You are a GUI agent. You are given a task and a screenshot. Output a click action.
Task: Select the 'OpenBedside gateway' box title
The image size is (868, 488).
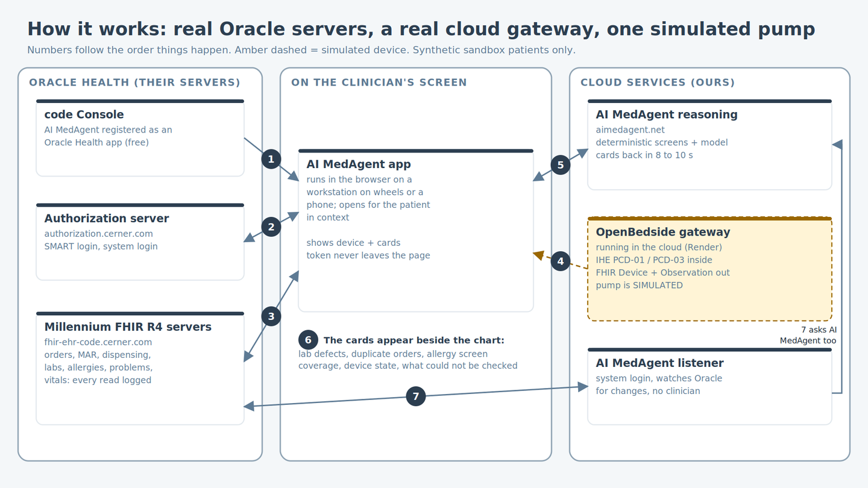click(663, 232)
